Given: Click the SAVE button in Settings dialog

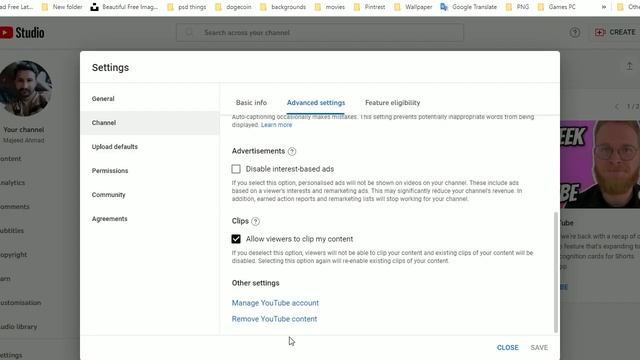Looking at the screenshot, I should (x=539, y=347).
